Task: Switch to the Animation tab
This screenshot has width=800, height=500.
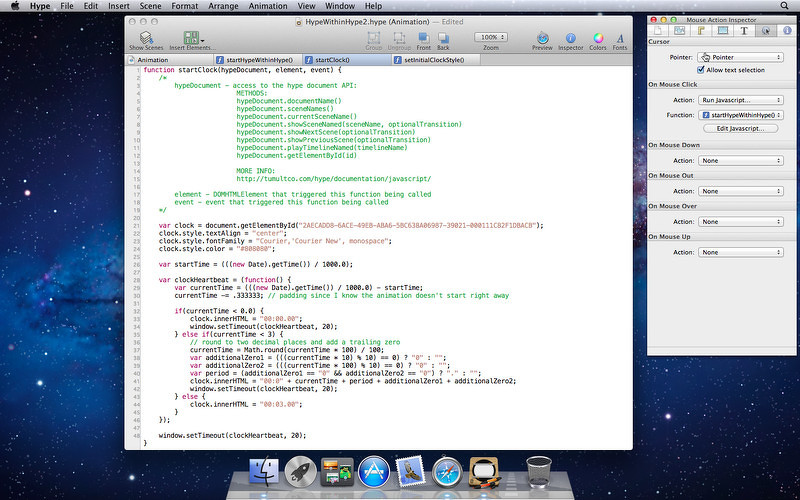Action: coord(170,60)
